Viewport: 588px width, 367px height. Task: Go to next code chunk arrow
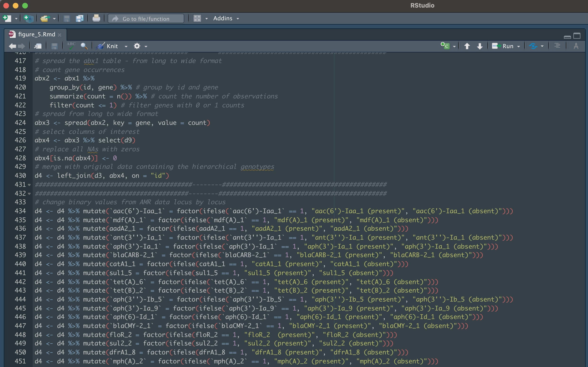(x=480, y=46)
